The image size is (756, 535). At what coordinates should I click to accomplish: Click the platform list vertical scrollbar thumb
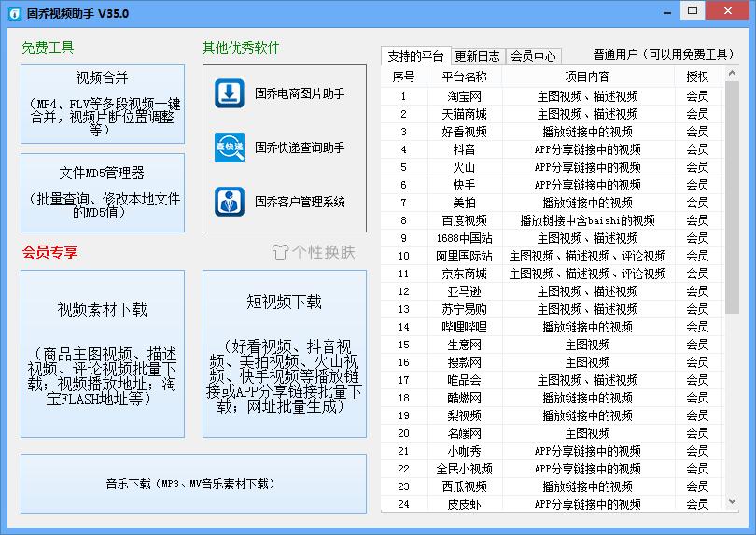click(x=732, y=197)
